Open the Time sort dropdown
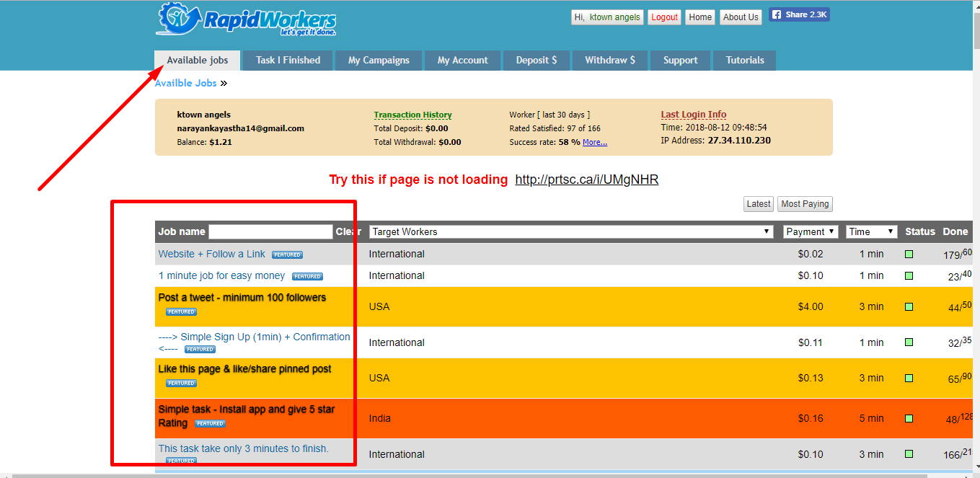 tap(871, 231)
